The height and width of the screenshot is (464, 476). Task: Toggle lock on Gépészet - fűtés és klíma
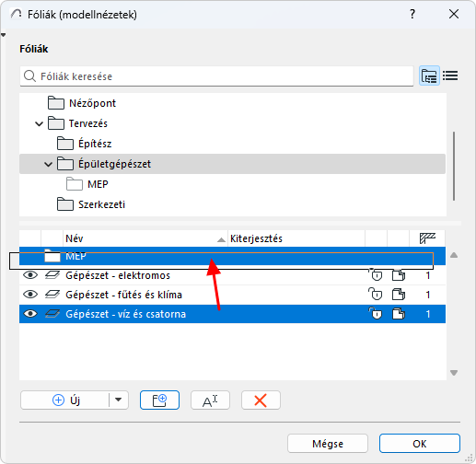pos(376,294)
